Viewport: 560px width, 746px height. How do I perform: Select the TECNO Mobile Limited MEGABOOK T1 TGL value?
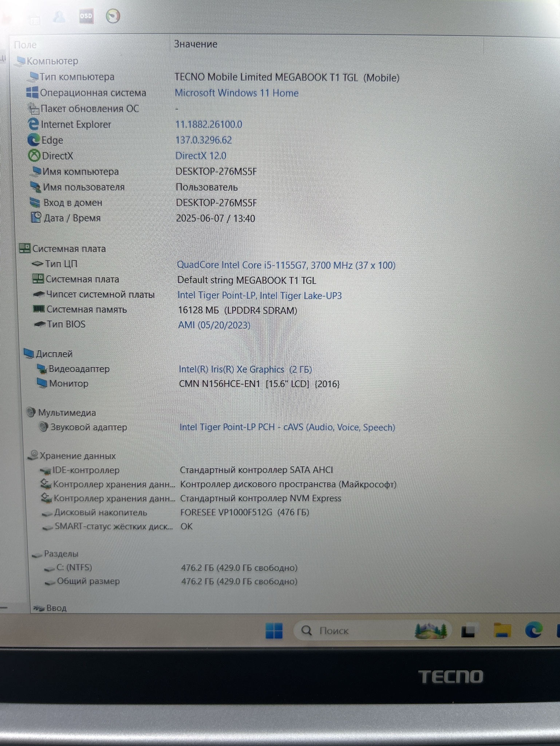coord(287,77)
